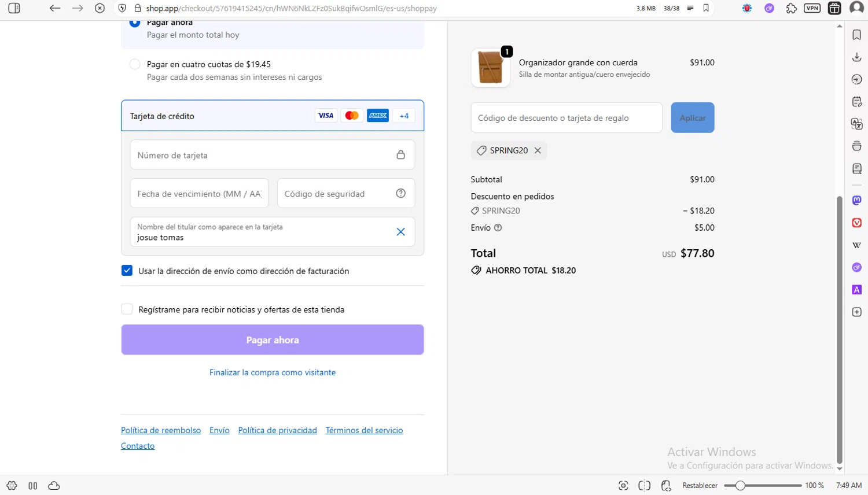This screenshot has height=495, width=868.
Task: Open Downloads panel in side panel
Action: [x=857, y=57]
